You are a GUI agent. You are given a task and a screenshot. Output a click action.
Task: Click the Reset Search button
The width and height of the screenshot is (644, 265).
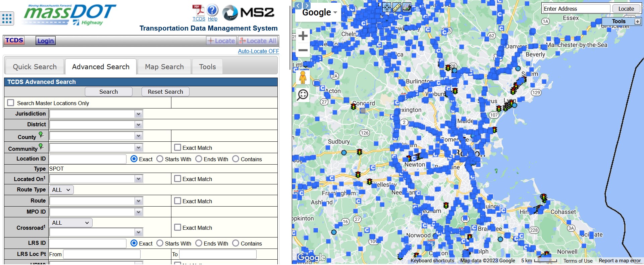pyautogui.click(x=165, y=92)
